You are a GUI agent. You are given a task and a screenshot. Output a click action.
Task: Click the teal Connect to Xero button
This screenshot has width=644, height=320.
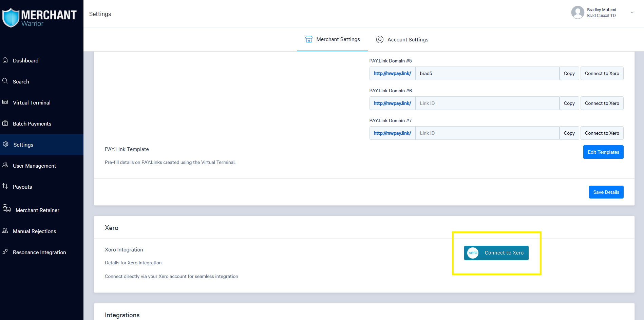496,253
